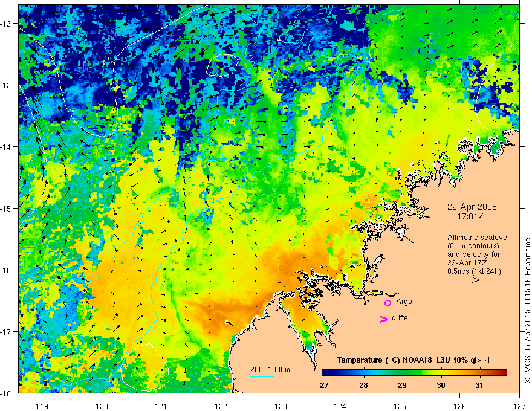Click the 'Argo' legend label
Image resolution: width=532 pixels, height=411 pixels.
(404, 302)
